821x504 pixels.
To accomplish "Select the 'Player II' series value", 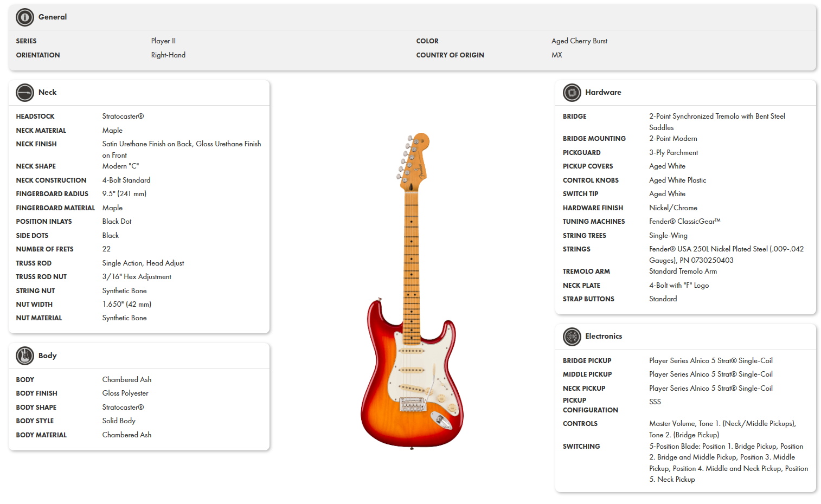I will pos(163,41).
